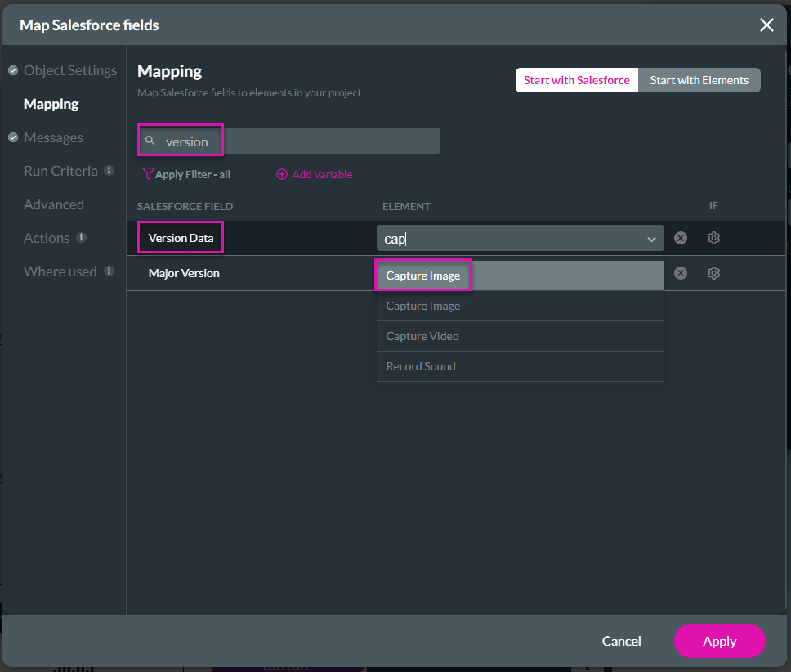791x672 pixels.
Task: Click the info icon next to Run Criteria
Action: point(109,170)
